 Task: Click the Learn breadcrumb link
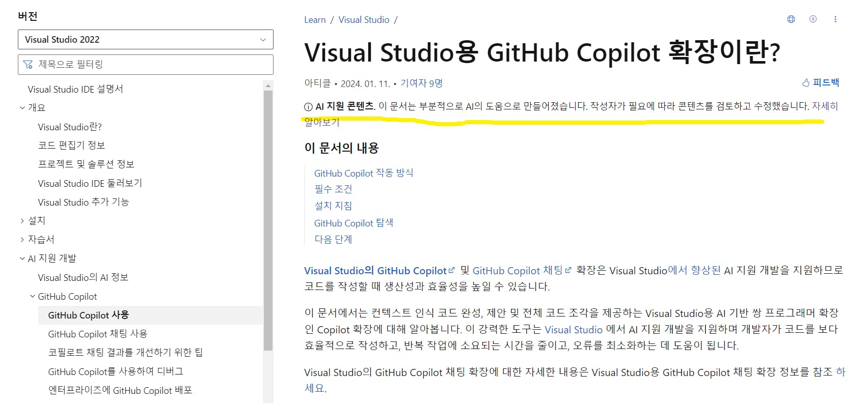pyautogui.click(x=315, y=20)
